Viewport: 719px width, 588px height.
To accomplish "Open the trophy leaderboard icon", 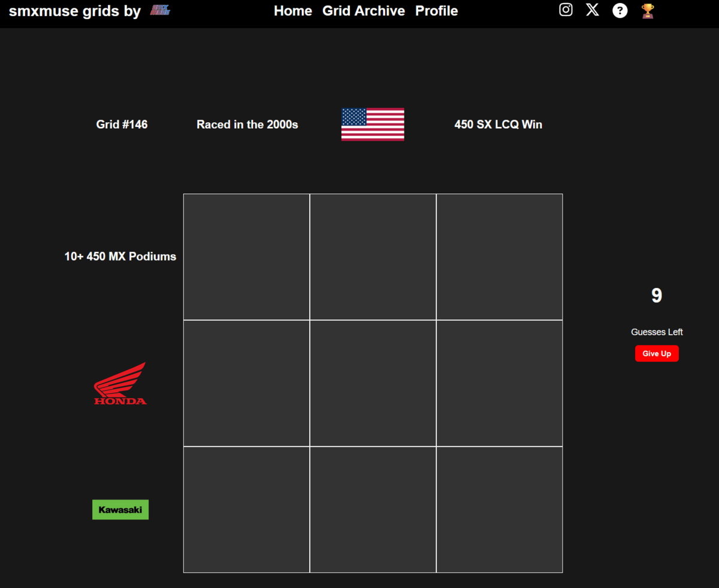I will pyautogui.click(x=648, y=11).
